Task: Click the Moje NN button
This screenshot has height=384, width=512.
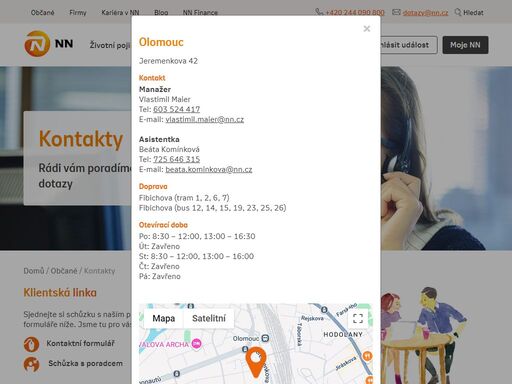Action: coord(465,45)
